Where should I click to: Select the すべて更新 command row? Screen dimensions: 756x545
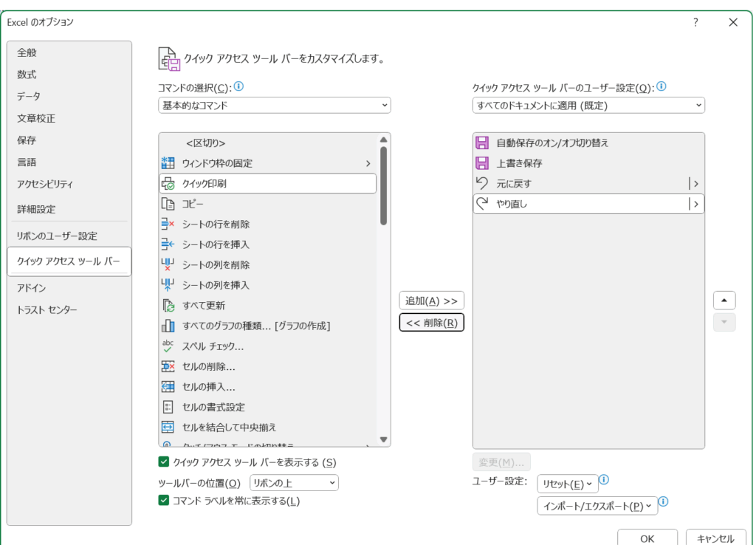coord(267,305)
